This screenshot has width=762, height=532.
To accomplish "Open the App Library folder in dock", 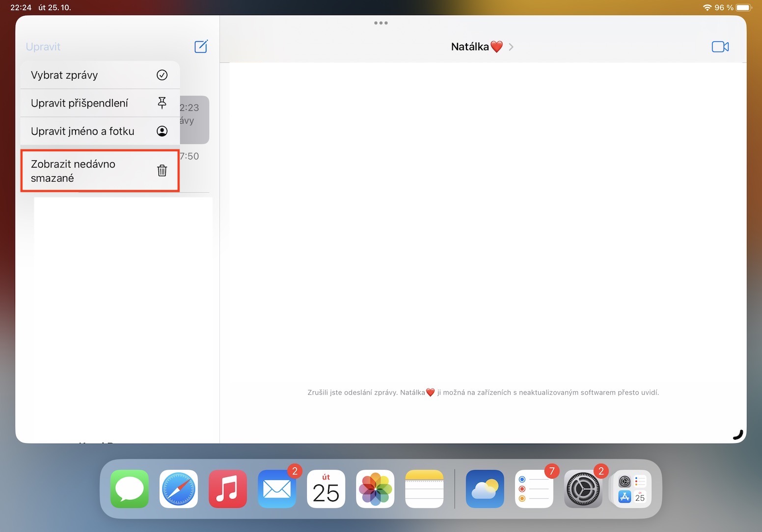I will 632,489.
